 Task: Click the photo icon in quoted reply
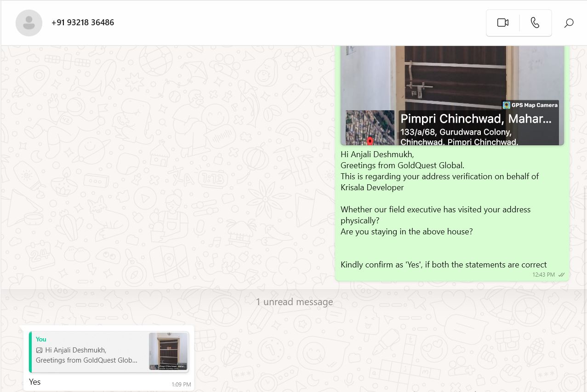point(39,350)
